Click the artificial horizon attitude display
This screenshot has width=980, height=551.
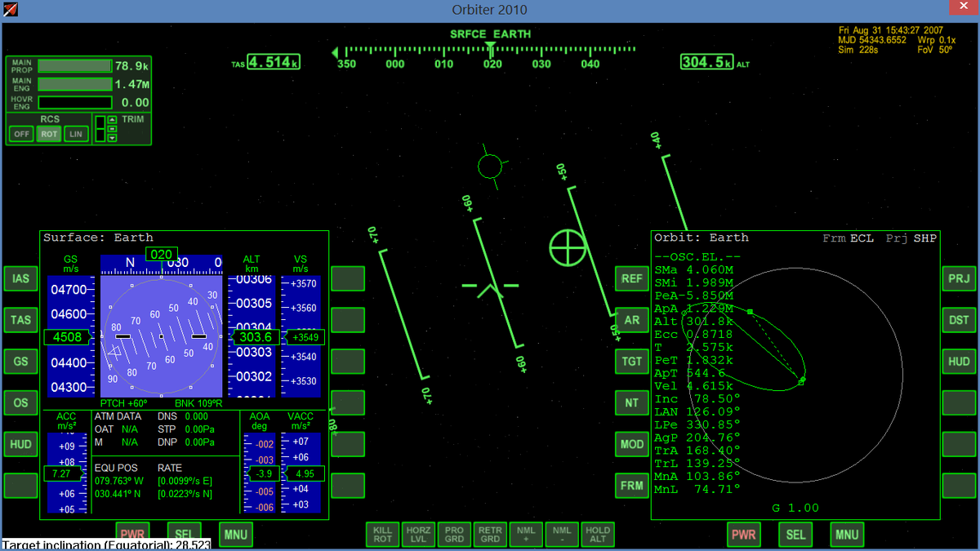162,335
